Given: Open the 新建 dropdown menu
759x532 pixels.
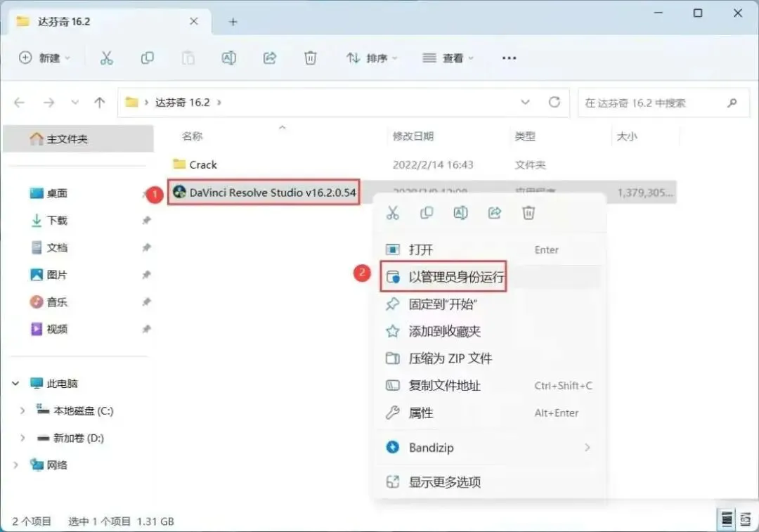Looking at the screenshot, I should tap(44, 58).
